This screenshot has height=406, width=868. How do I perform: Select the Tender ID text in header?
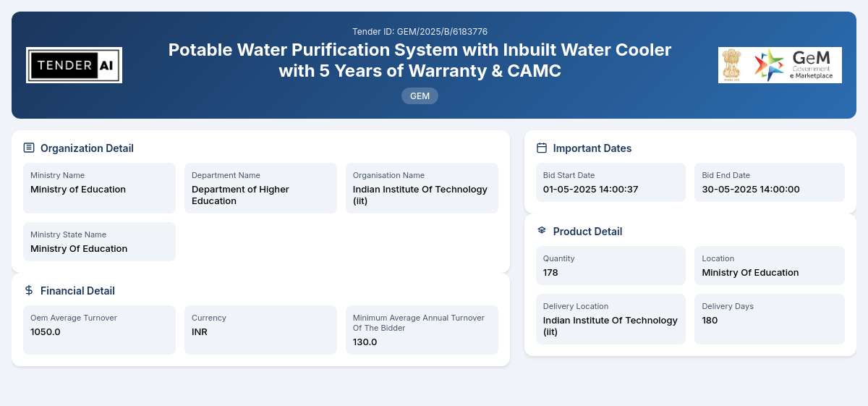pos(420,31)
